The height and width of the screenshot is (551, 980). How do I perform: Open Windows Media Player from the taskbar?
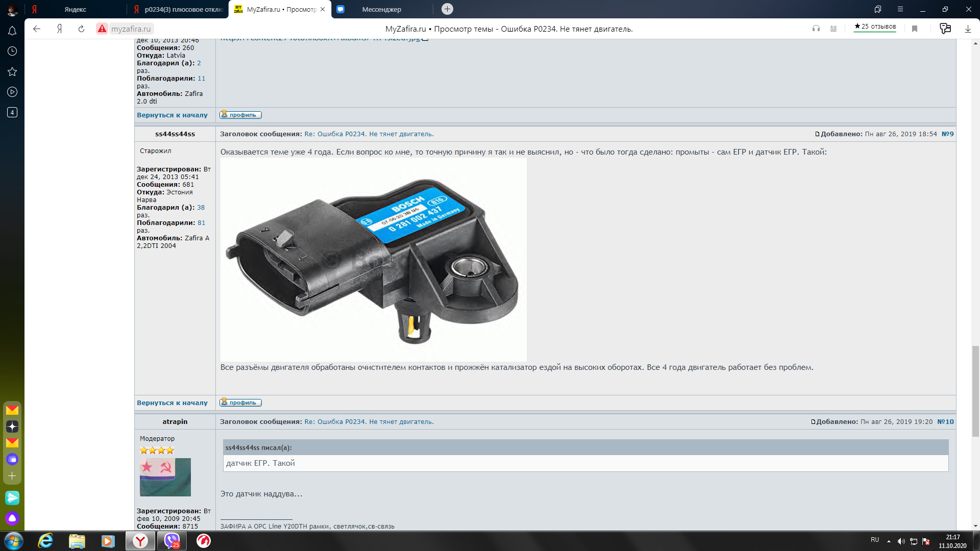(x=108, y=541)
